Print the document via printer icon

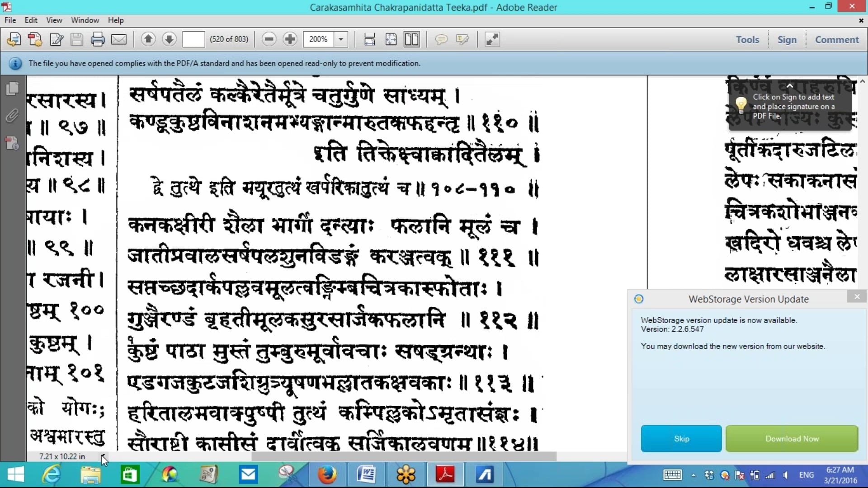(x=98, y=39)
